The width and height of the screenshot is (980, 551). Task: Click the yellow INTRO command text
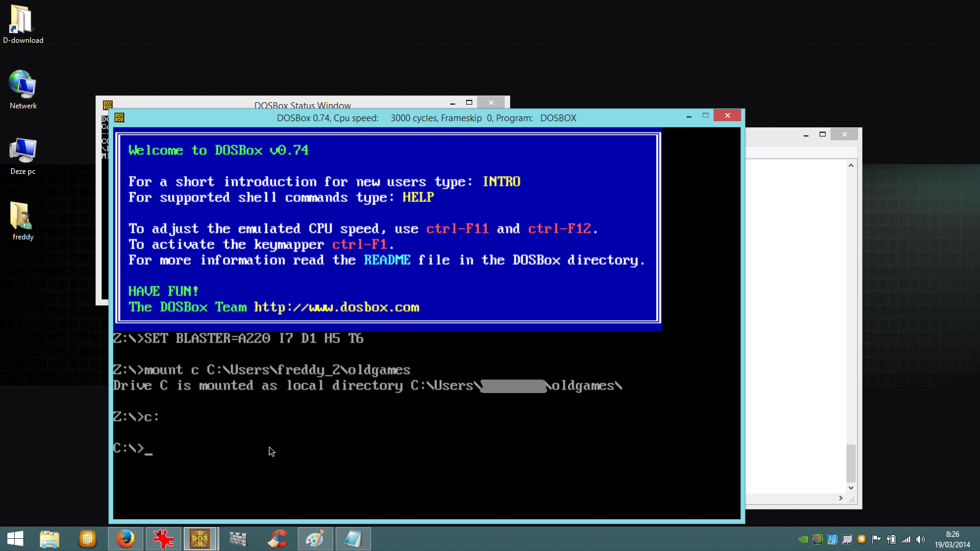click(x=502, y=182)
